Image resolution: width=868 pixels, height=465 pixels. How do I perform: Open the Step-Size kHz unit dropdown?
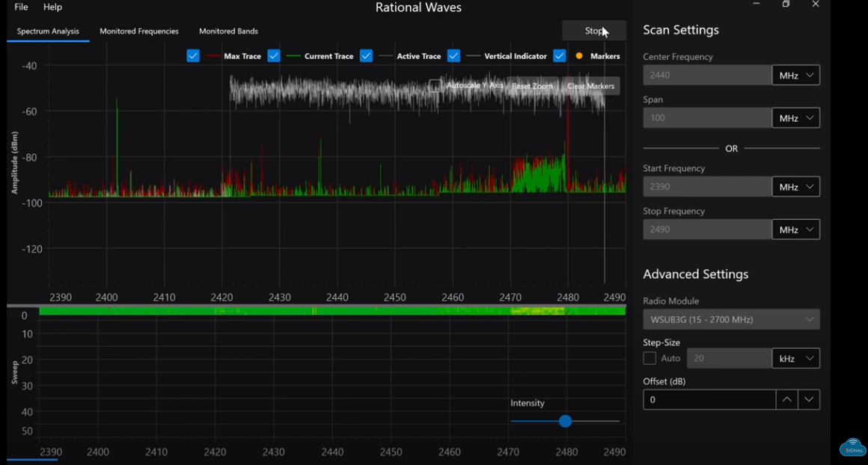(796, 359)
